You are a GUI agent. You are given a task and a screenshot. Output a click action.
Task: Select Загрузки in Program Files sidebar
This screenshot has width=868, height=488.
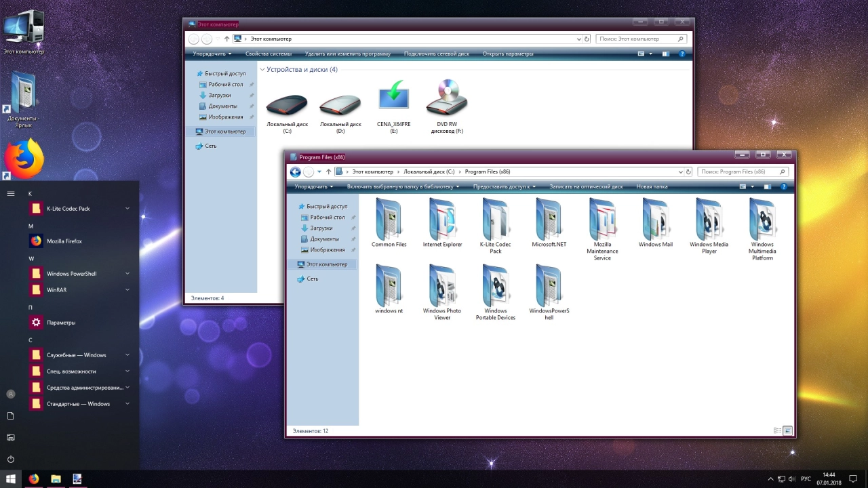pos(321,228)
